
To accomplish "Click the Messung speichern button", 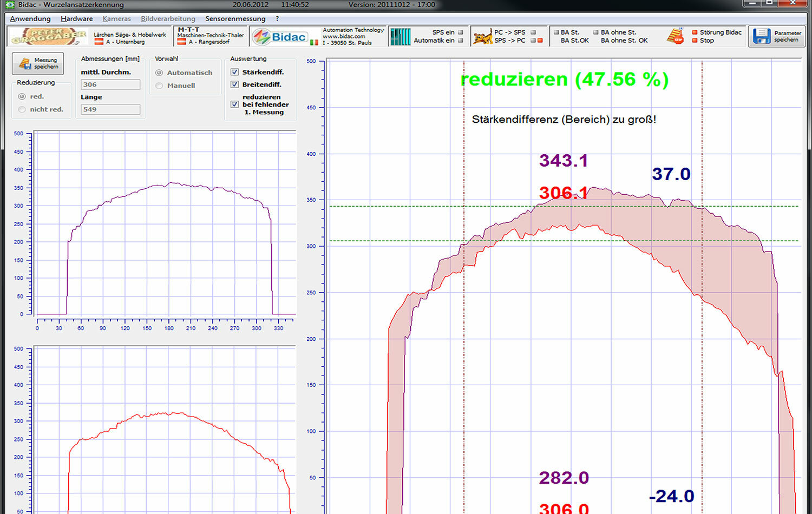I will (38, 63).
